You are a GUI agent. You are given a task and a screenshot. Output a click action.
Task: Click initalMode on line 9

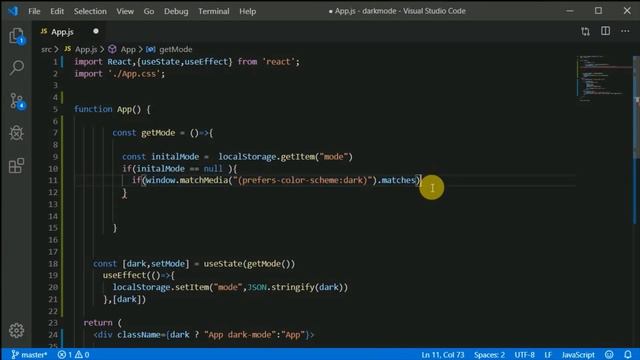175,157
